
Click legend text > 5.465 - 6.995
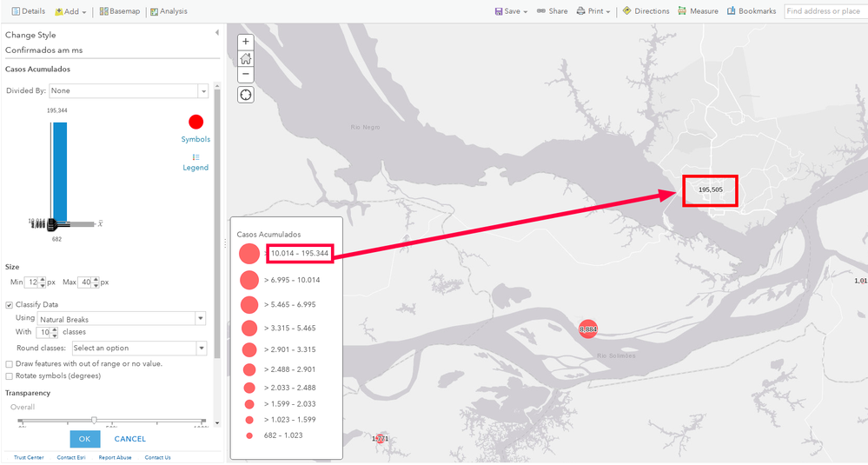[289, 305]
